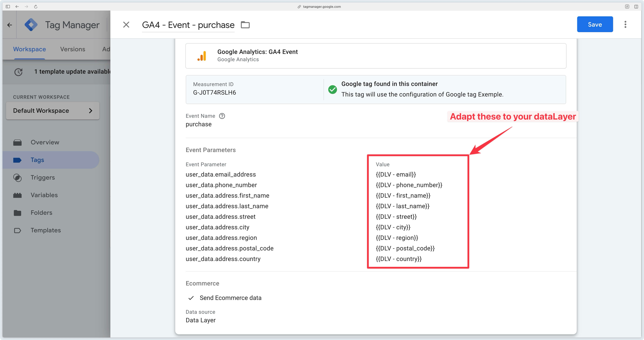The height and width of the screenshot is (340, 644).
Task: Switch to the Versions tab
Action: (72, 49)
